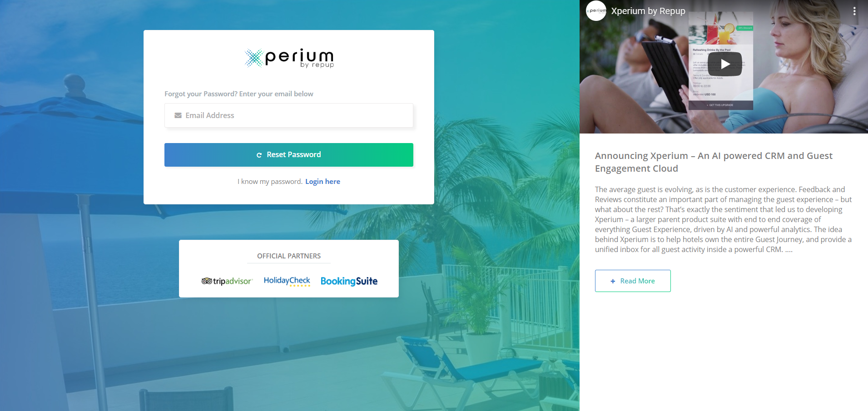Screen dimensions: 868x411
Task: Focus the Email Address input field
Action: (x=289, y=115)
